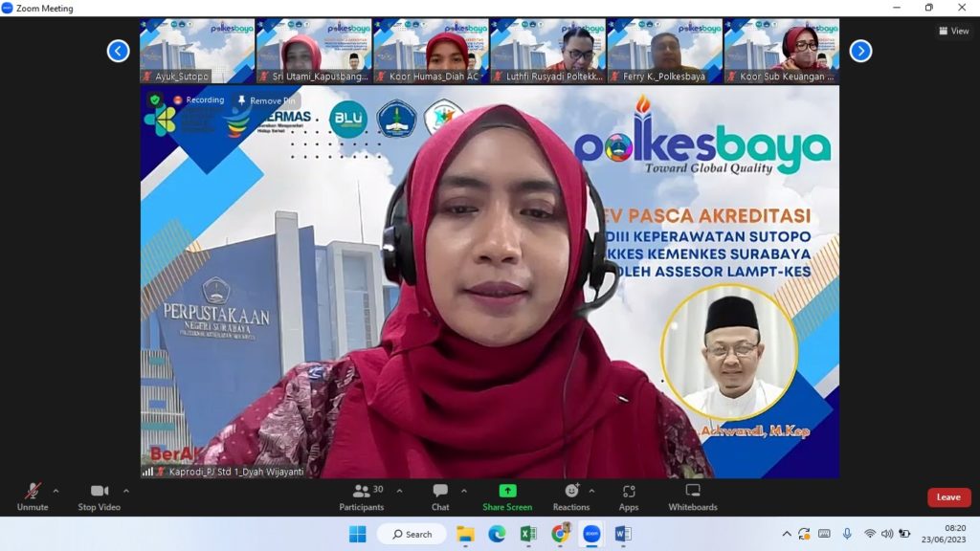Screen dimensions: 980x551
Task: Leave the meeting
Action: pyautogui.click(x=948, y=497)
